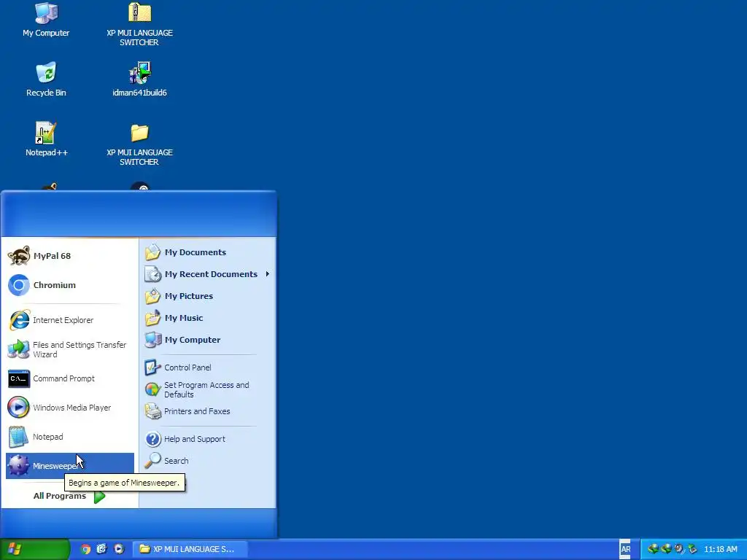This screenshot has height=560, width=747.
Task: Open Chromium from the pinned Start menu list
Action: 69,285
